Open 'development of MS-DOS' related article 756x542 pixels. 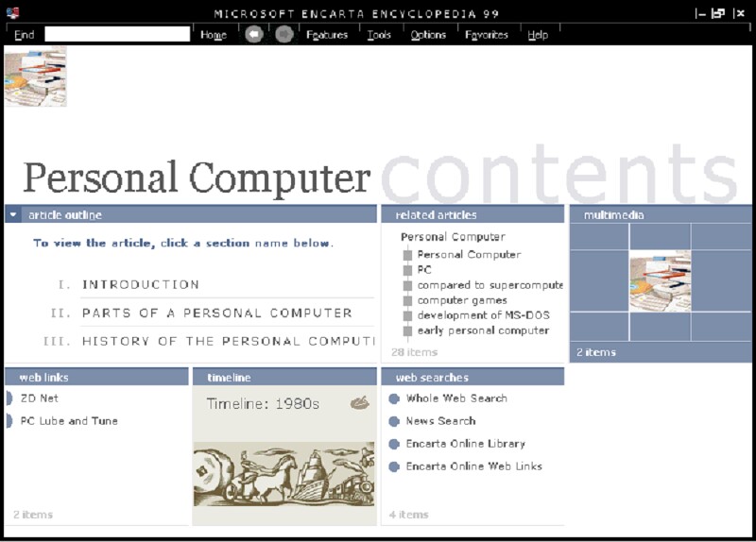point(483,315)
